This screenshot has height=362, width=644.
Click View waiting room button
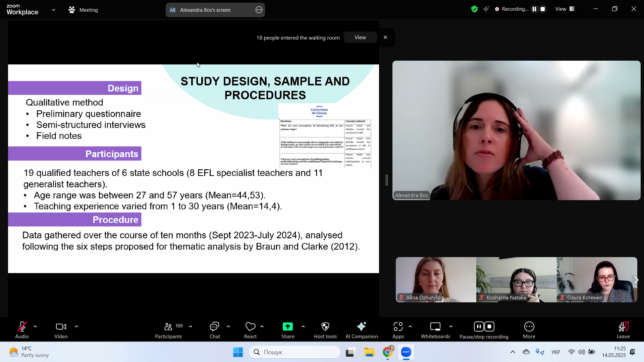pos(360,38)
